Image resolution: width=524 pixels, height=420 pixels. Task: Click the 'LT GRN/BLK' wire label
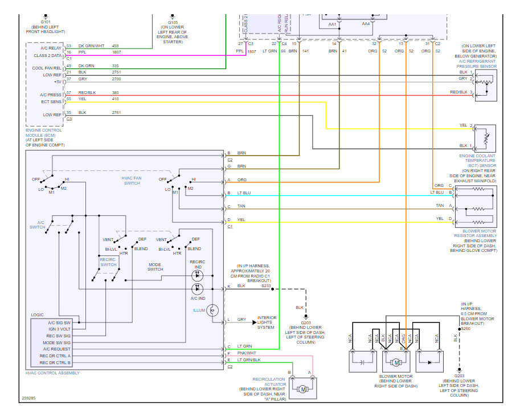[x=249, y=360]
